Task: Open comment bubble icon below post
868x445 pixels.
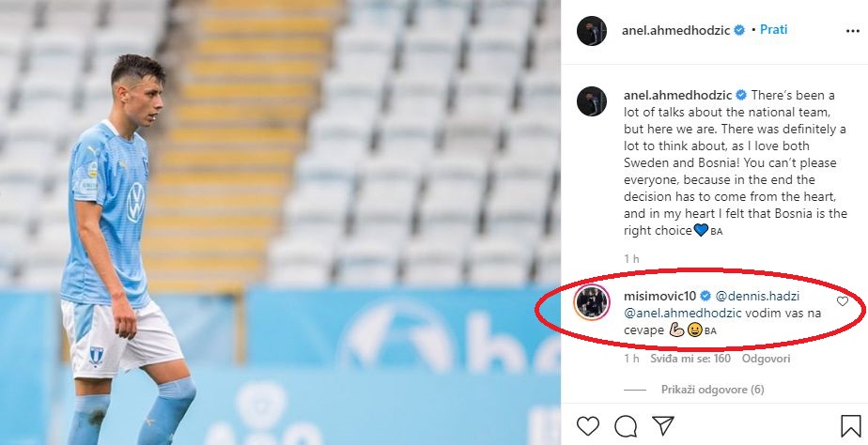Action: tap(626, 427)
